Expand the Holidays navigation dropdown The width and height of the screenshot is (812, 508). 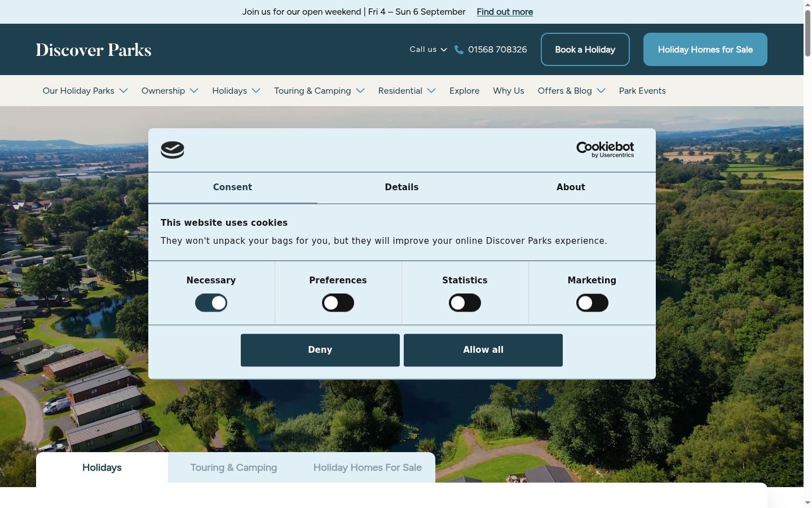click(236, 91)
